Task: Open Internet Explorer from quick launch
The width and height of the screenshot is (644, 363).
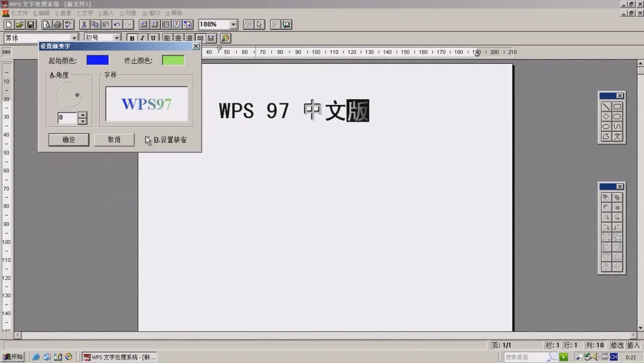Action: pos(36,357)
